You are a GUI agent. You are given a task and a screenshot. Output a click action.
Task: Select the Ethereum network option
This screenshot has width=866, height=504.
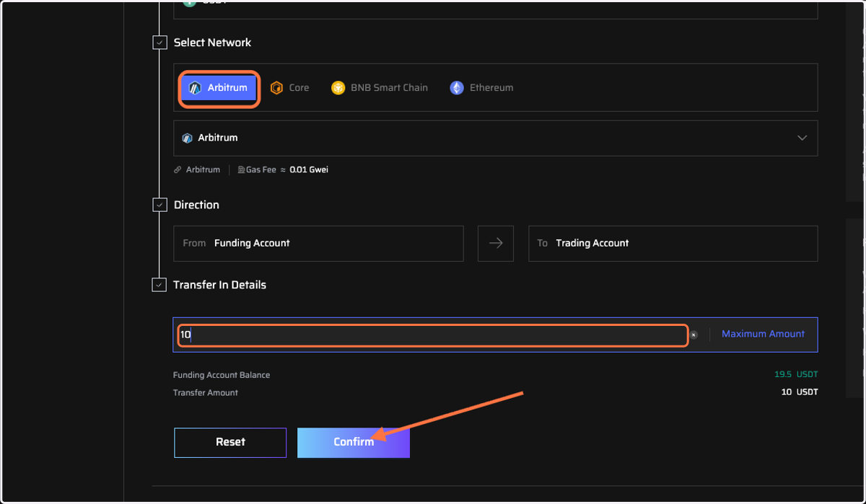coord(482,88)
